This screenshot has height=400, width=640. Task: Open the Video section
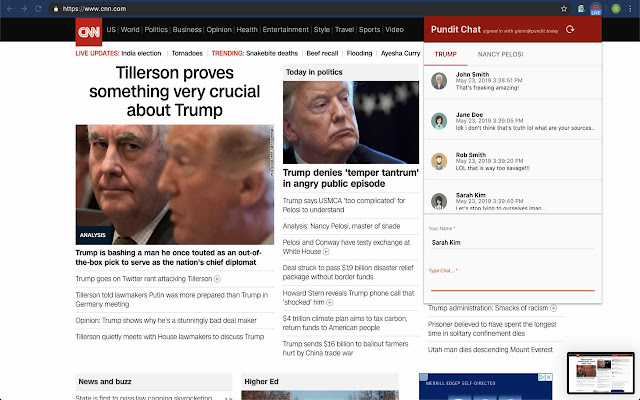tap(394, 29)
